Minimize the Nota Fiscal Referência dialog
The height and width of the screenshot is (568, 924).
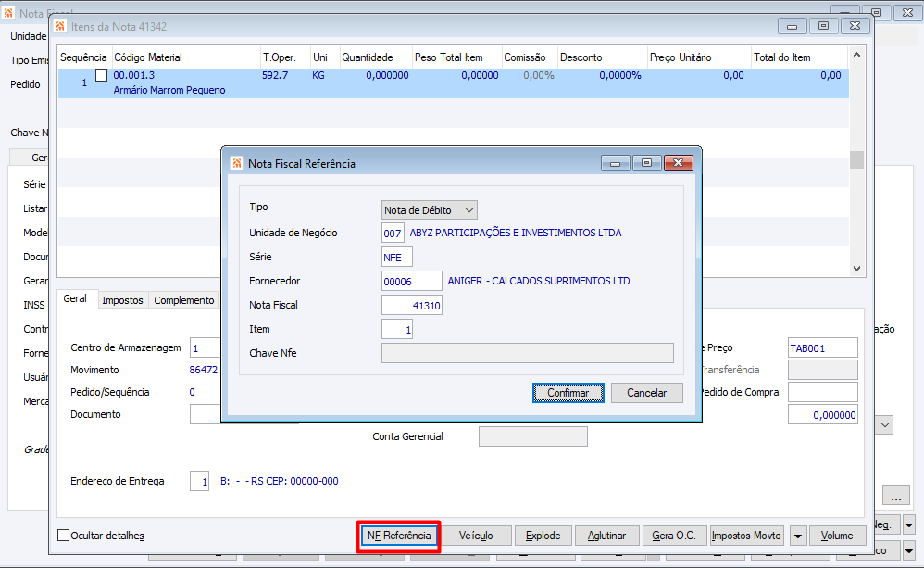(x=615, y=163)
